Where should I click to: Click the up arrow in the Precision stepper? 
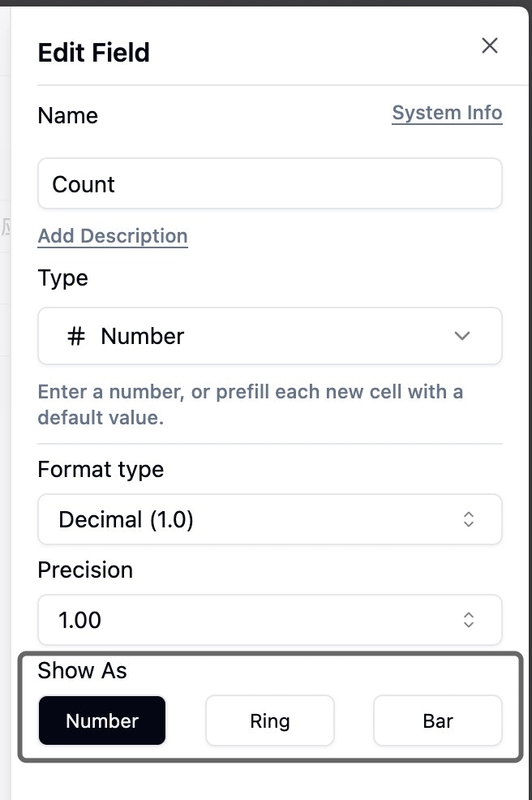click(468, 615)
